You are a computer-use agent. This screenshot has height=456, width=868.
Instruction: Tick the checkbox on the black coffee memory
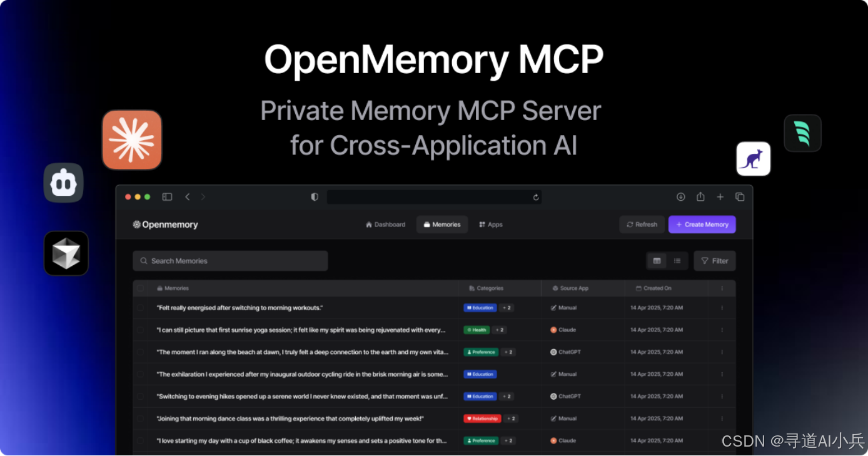(140, 440)
